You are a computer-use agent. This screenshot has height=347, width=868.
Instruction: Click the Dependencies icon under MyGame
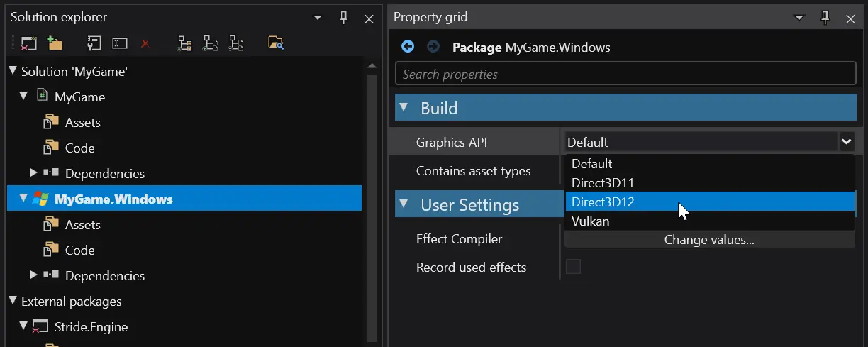[x=51, y=173]
